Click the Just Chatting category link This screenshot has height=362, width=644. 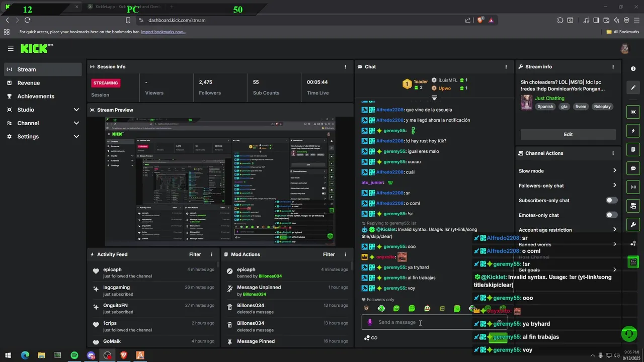[x=549, y=98]
